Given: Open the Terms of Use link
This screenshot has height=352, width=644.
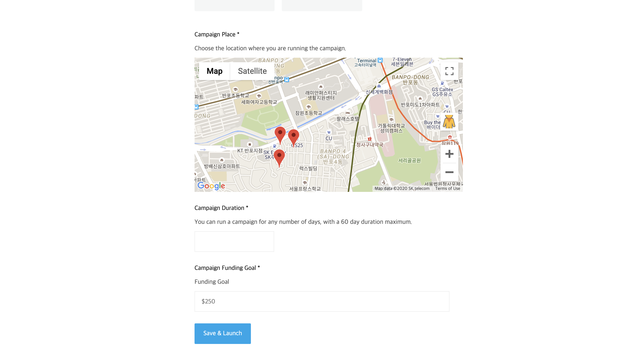Looking at the screenshot, I should pos(447,189).
